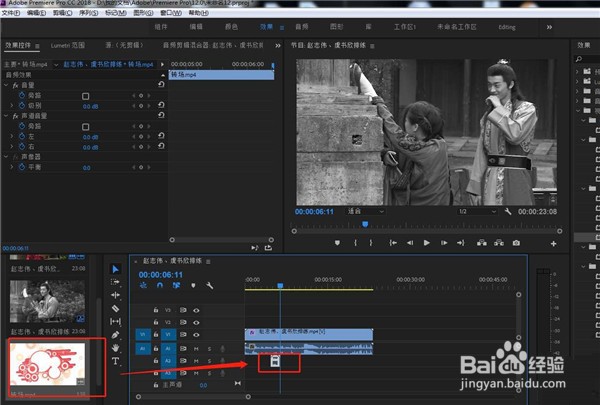This screenshot has height=405, width=600.
Task: Reset the 音量 effect parameters
Action: 161,85
